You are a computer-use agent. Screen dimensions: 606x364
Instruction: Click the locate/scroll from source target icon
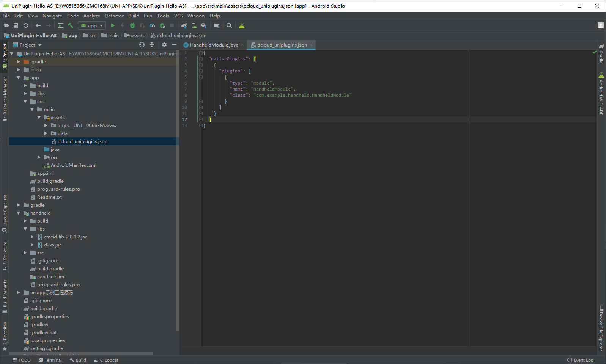142,45
